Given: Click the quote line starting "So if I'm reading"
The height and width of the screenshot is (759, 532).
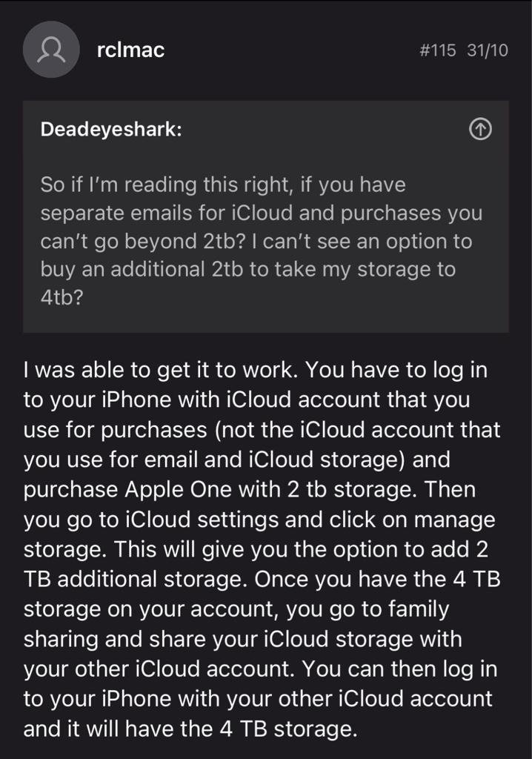Looking at the screenshot, I should click(222, 185).
